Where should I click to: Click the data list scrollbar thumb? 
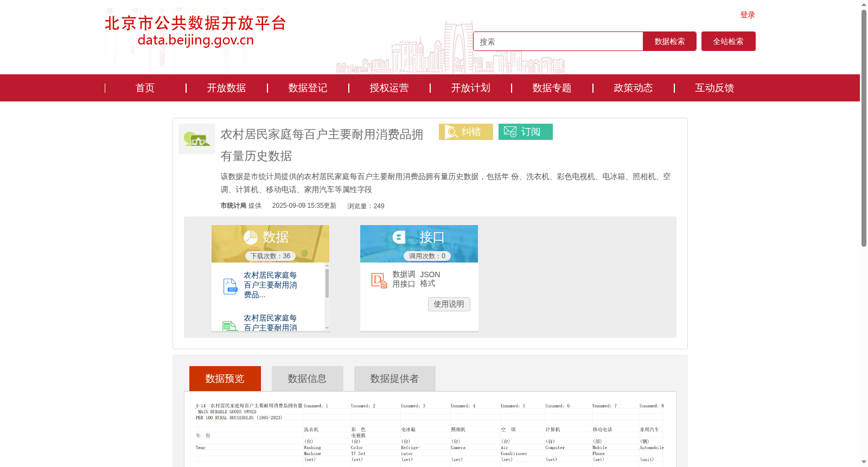click(327, 283)
